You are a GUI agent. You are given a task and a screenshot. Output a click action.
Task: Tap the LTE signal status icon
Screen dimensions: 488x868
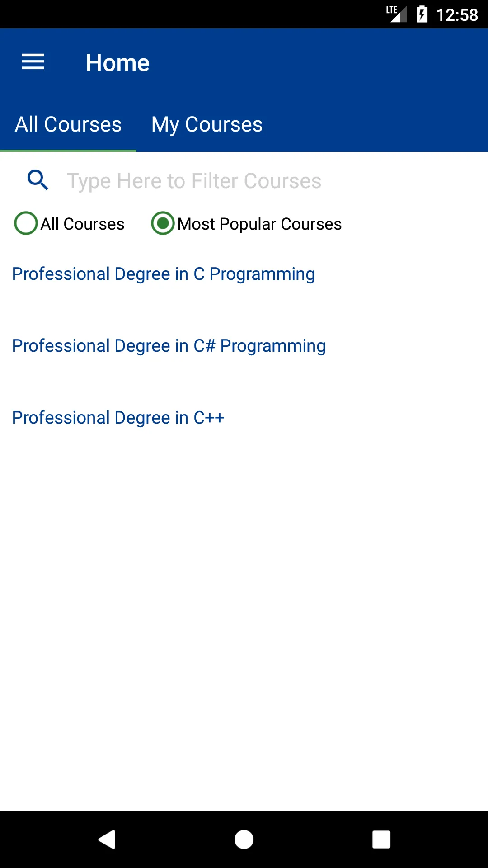click(396, 14)
